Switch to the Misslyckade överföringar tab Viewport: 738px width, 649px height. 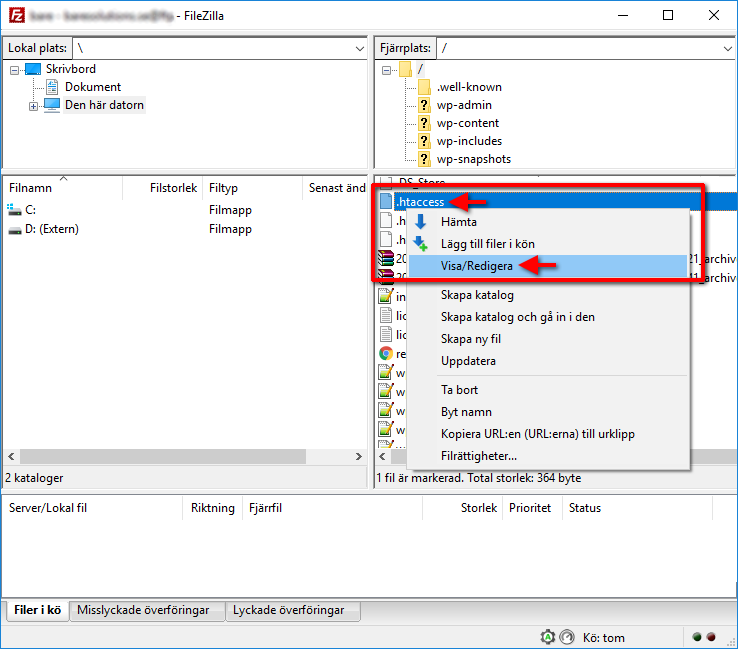tap(143, 610)
